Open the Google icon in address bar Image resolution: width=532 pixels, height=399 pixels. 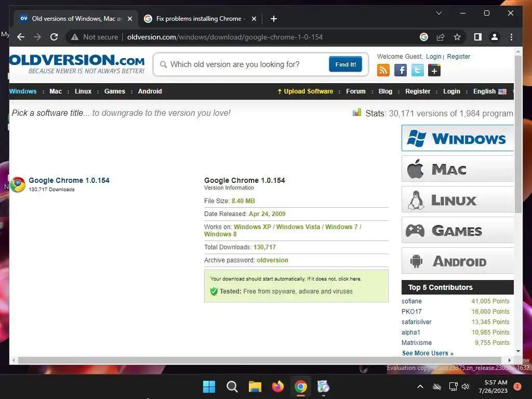[x=424, y=37]
